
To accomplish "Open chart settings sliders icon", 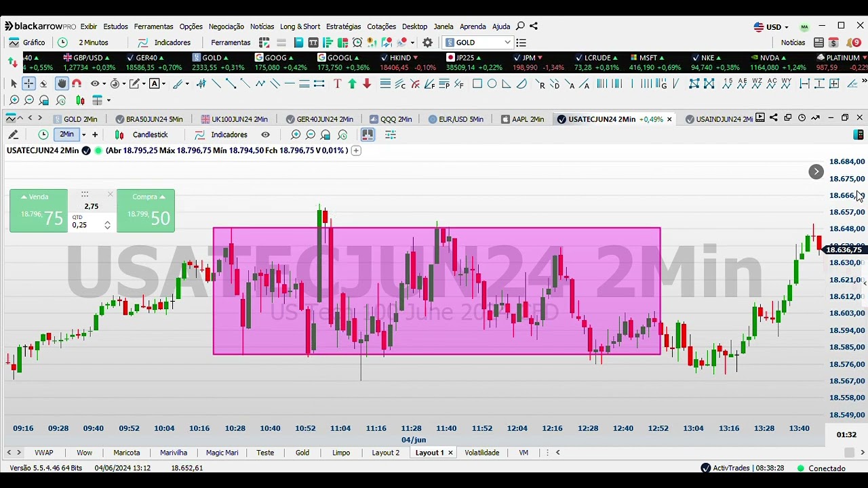I will (391, 134).
